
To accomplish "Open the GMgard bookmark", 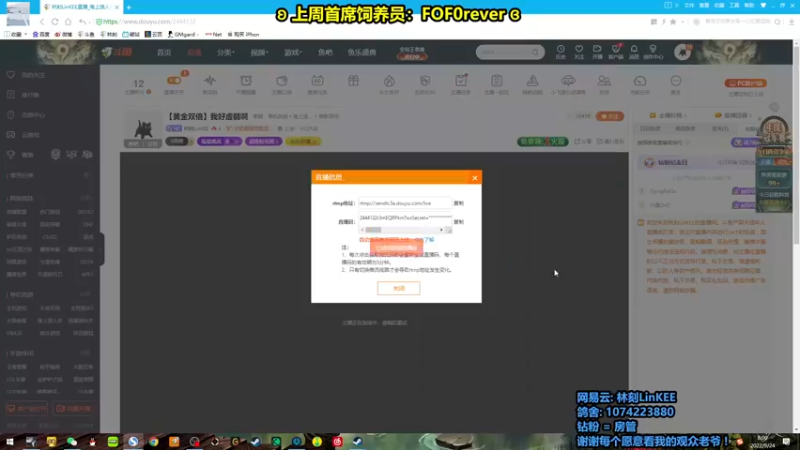I will pos(183,34).
